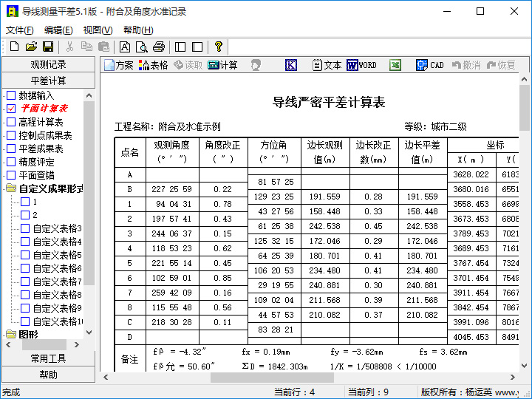Click the blue K icon
The height and width of the screenshot is (399, 532).
click(x=290, y=65)
